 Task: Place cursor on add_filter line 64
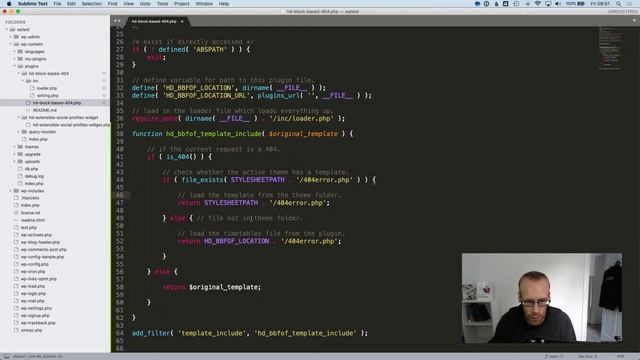click(x=249, y=333)
